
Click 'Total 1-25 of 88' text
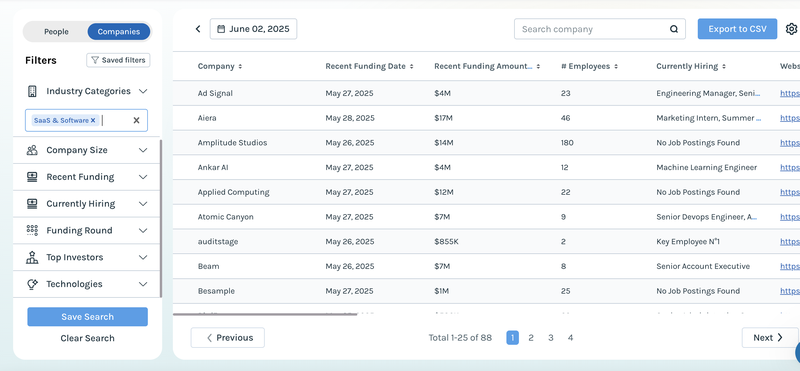click(460, 338)
